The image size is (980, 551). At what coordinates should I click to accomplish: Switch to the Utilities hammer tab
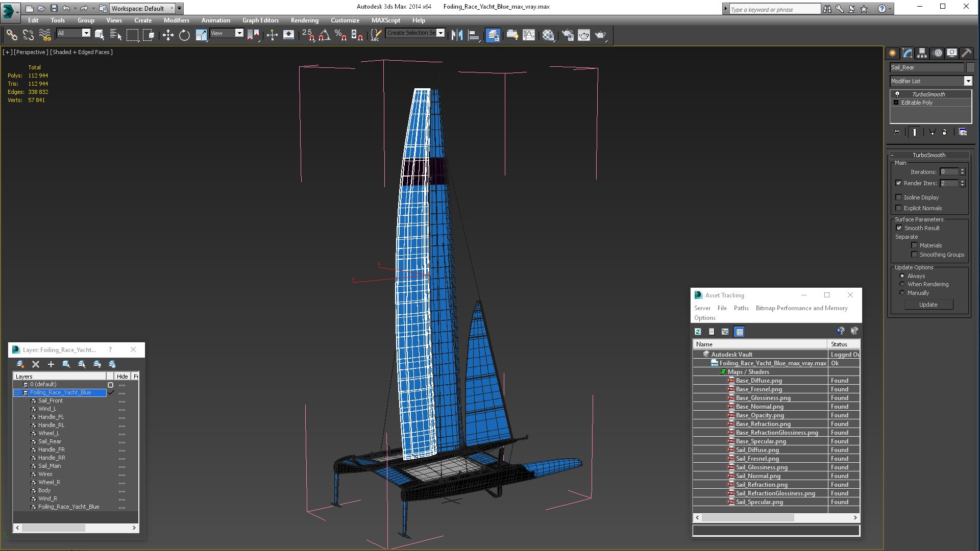coord(966,53)
